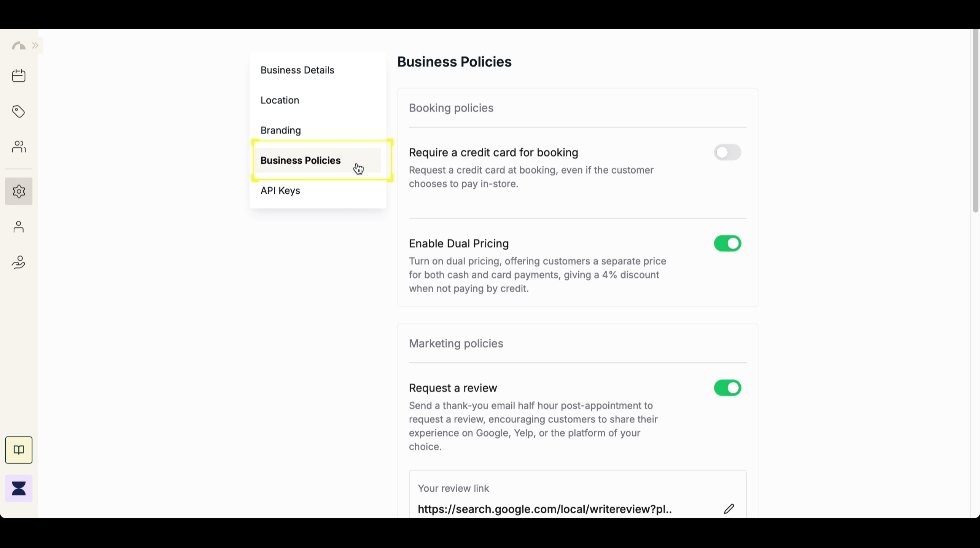
Task: Open the calendar icon in the sidebar
Action: pyautogui.click(x=18, y=75)
